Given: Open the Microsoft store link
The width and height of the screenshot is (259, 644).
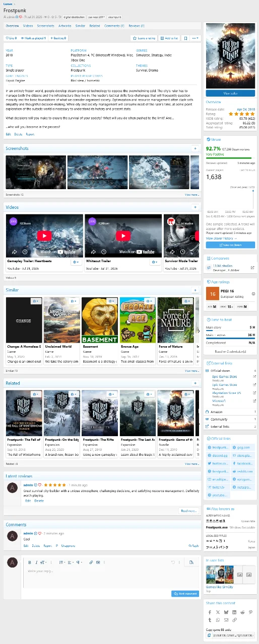Looking at the screenshot, I should 219,401.
